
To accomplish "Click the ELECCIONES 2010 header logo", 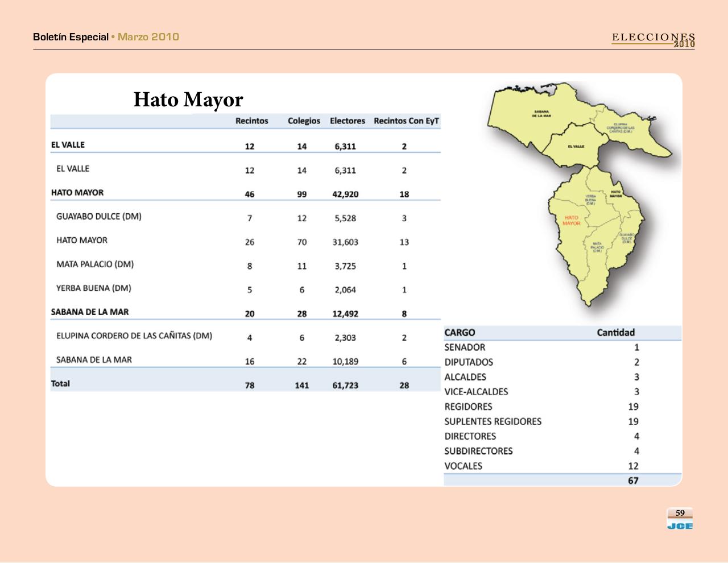I will pos(653,39).
